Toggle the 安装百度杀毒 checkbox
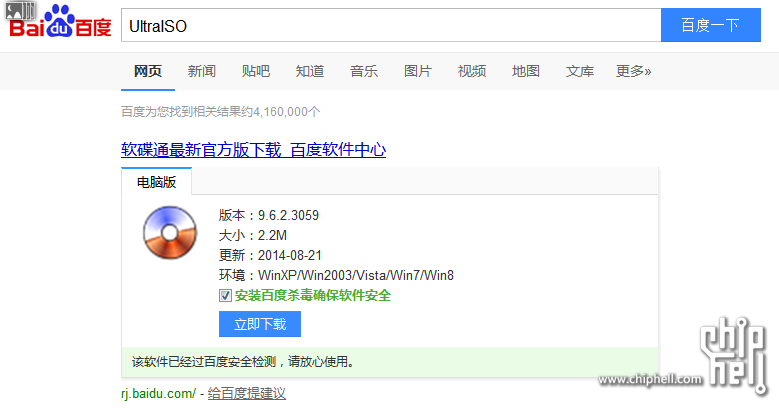The width and height of the screenshot is (779, 408). 225,296
